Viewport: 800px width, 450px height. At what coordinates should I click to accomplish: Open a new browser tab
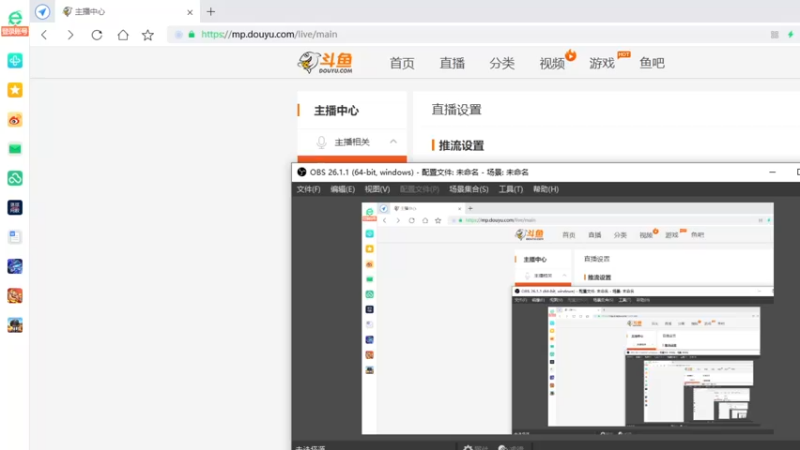(211, 11)
